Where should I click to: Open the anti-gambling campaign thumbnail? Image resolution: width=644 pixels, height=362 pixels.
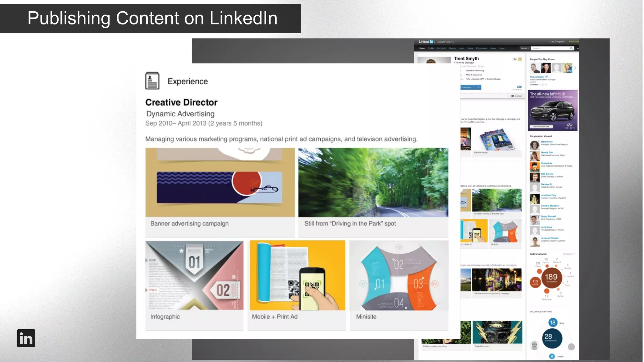(497, 280)
